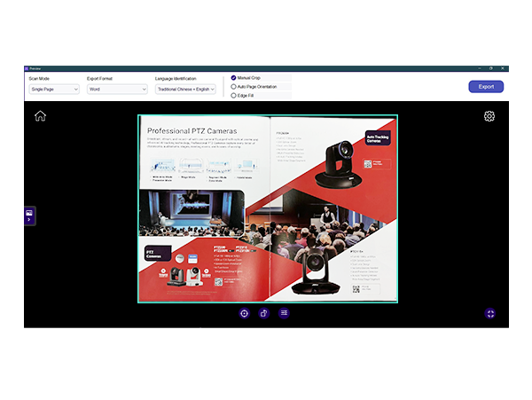Click the scanned brochure preview image
The width and height of the screenshot is (532, 400).
(x=268, y=209)
